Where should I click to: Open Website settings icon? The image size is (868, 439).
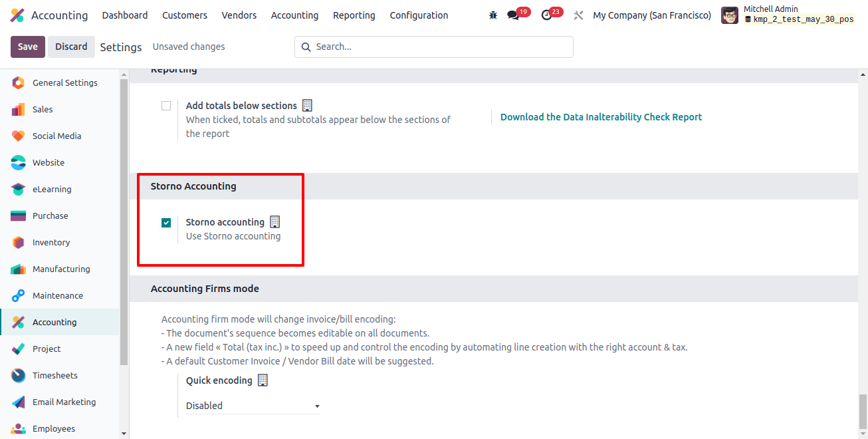click(19, 163)
